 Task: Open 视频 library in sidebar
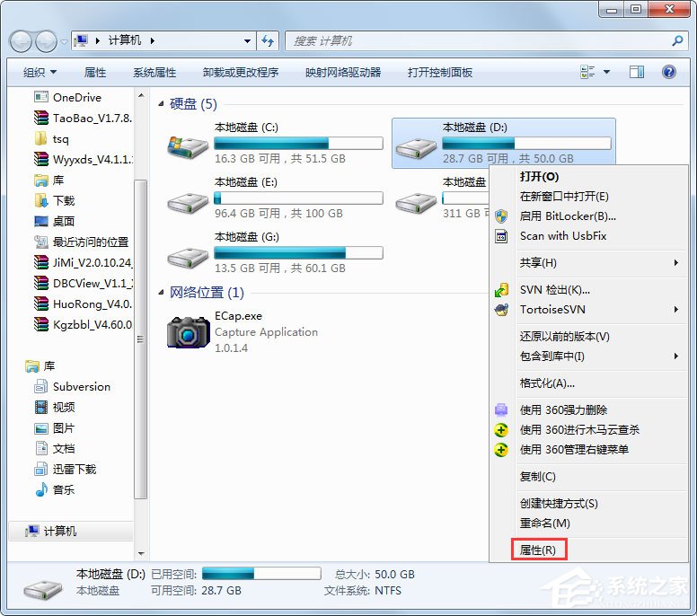[54, 407]
